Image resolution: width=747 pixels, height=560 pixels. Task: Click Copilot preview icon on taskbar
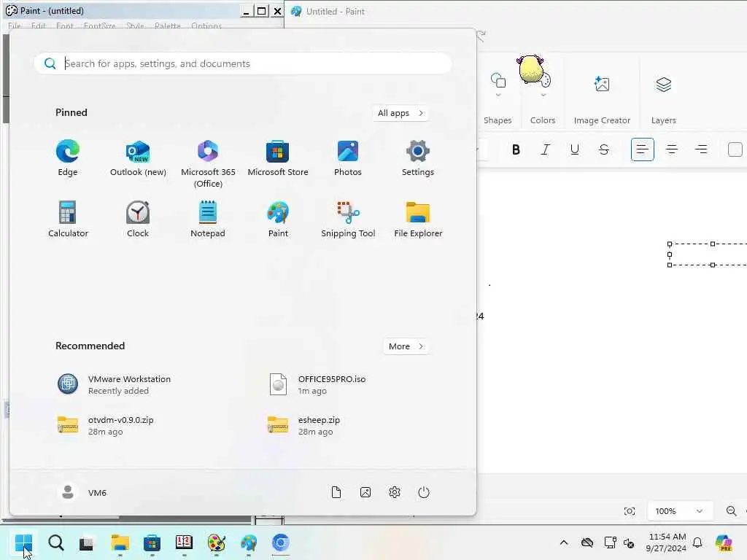click(724, 542)
